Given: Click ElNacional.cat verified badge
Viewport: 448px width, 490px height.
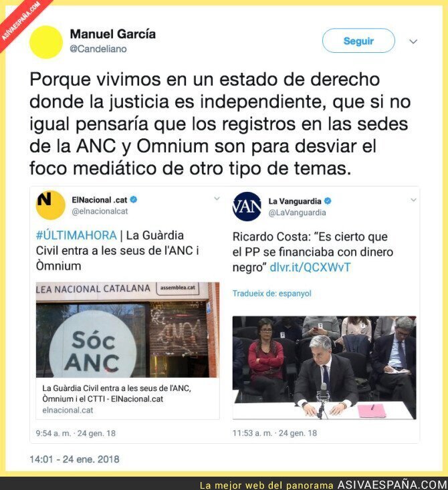Looking at the screenshot, I should (134, 200).
